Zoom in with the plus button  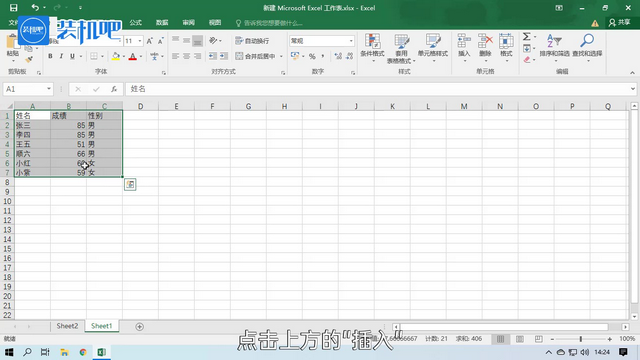(609, 339)
